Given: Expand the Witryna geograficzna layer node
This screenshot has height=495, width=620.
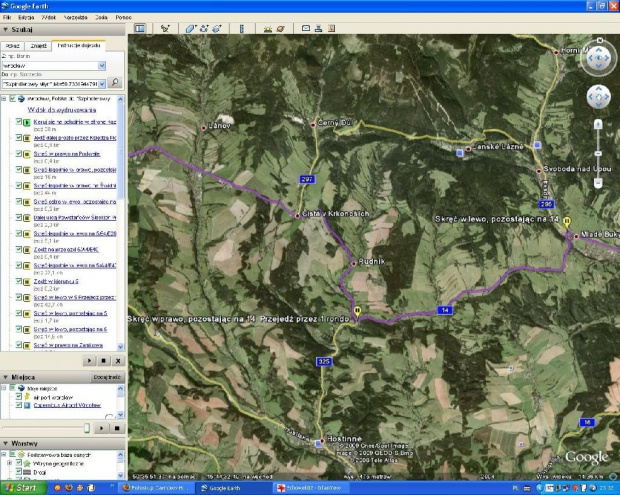Looking at the screenshot, I should (9, 463).
